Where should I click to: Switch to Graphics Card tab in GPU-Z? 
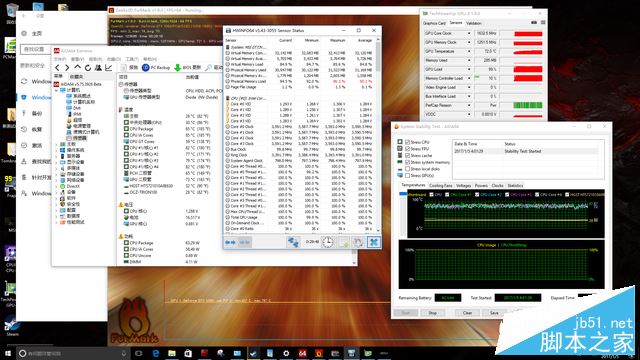click(434, 23)
